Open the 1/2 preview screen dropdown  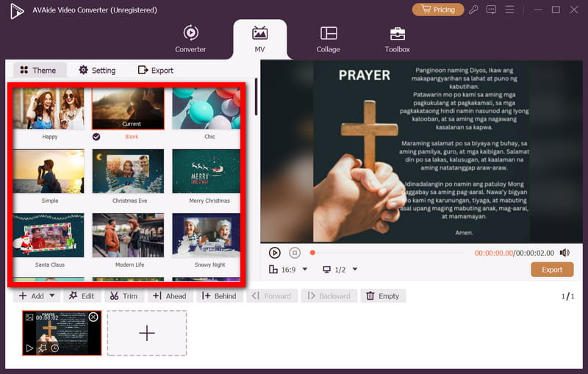355,270
